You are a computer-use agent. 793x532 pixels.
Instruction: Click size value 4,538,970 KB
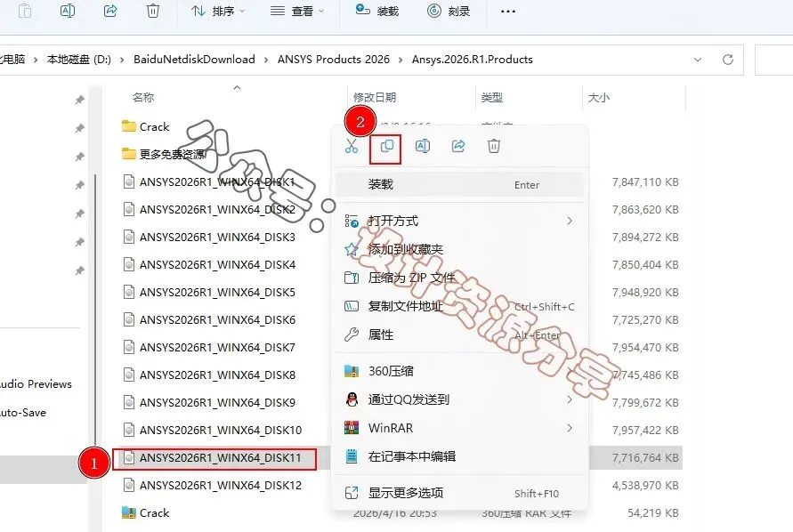[x=645, y=486]
